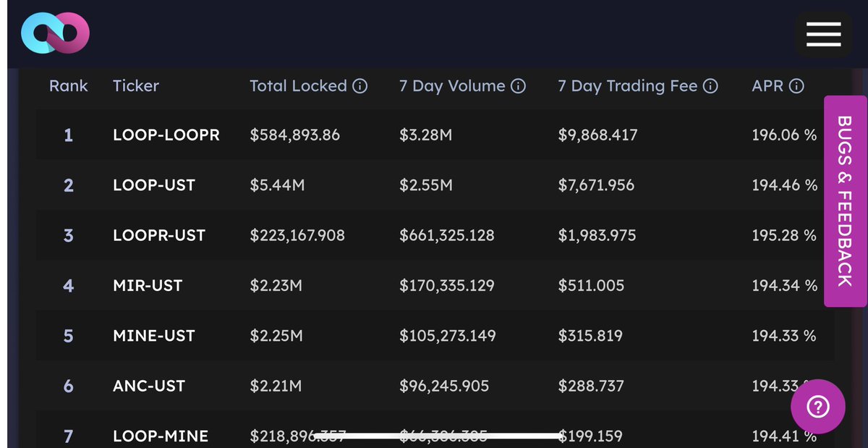
Task: Select rank number 3
Action: (68, 235)
